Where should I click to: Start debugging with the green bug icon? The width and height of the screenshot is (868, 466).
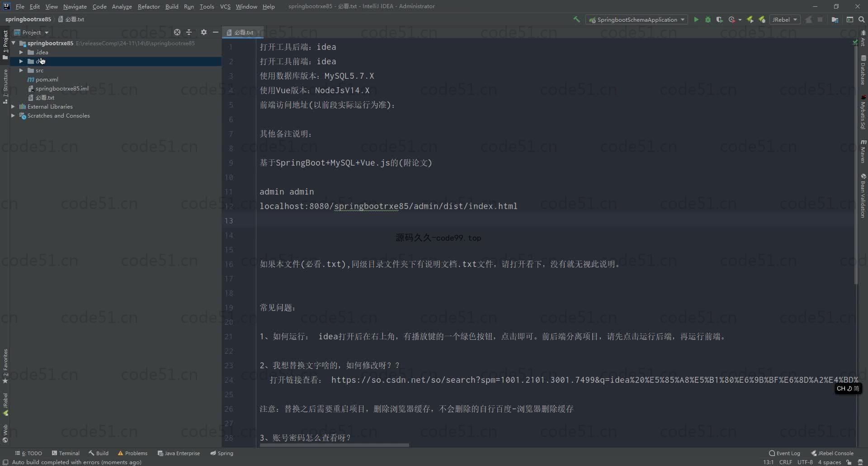coord(708,19)
